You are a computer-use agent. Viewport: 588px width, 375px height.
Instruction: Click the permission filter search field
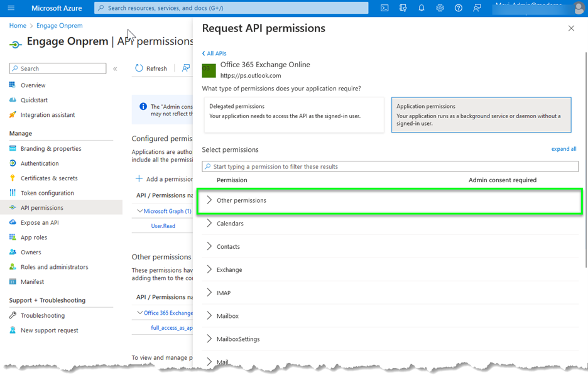click(389, 166)
